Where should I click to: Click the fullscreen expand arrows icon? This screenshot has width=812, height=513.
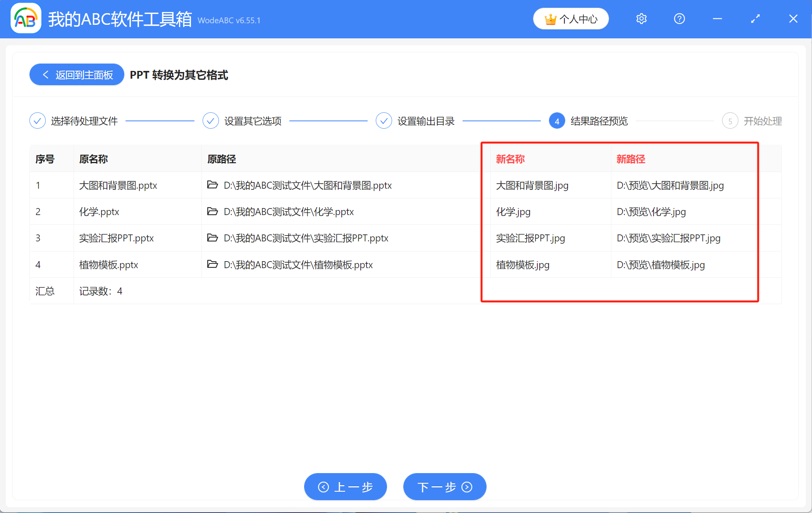pyautogui.click(x=755, y=18)
